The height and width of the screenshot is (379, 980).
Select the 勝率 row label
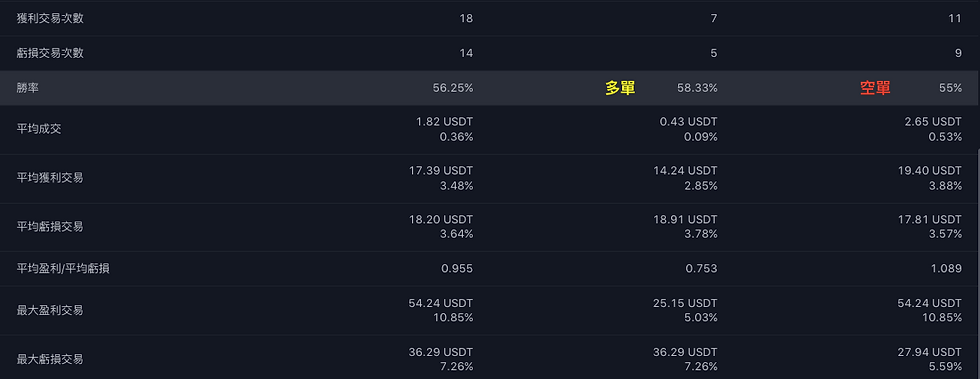click(x=28, y=88)
